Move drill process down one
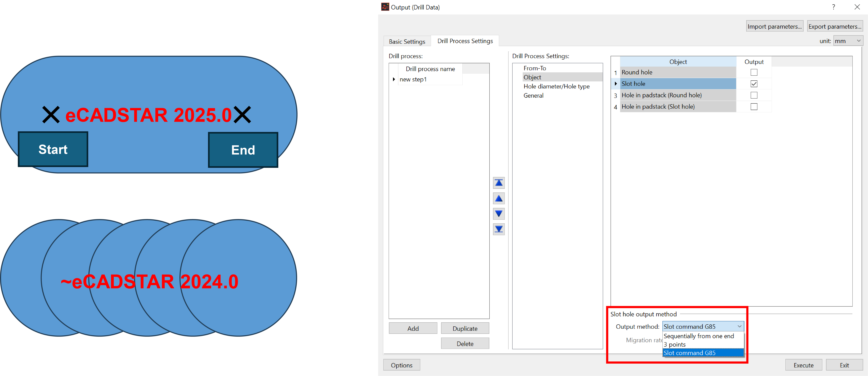 click(x=499, y=213)
